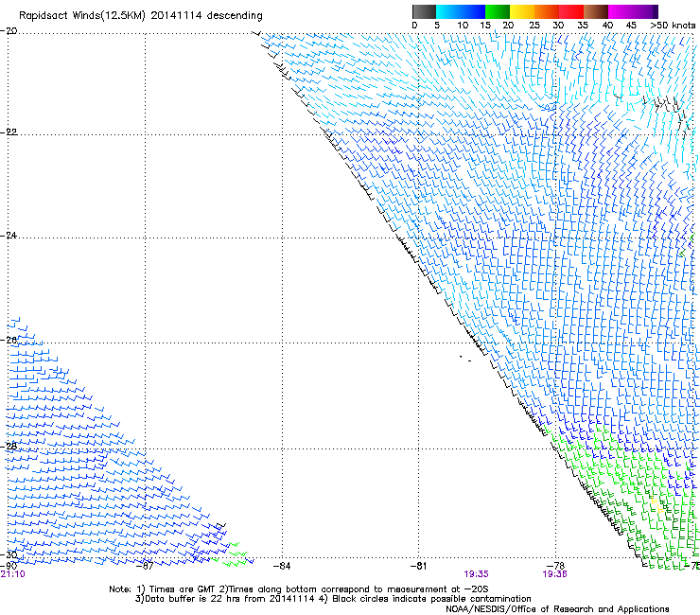Screen dimensions: 700x615
Task: Click the '20141114 descending' title text
Action: (x=206, y=16)
